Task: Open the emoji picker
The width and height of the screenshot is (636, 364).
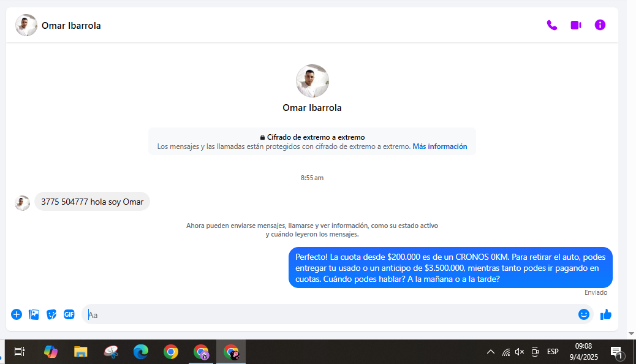Action: [x=583, y=314]
